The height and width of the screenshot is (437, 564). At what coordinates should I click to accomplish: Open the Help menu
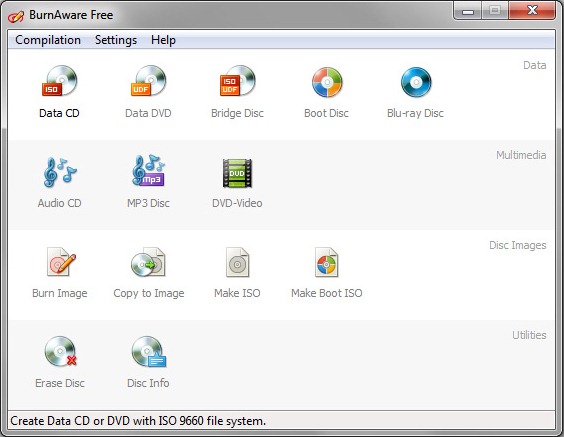coord(163,40)
